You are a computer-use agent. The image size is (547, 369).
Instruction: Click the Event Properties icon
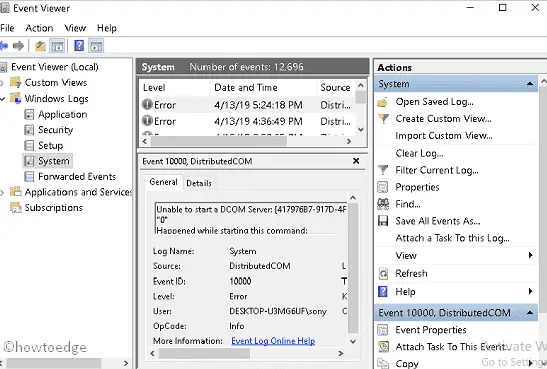(x=383, y=330)
